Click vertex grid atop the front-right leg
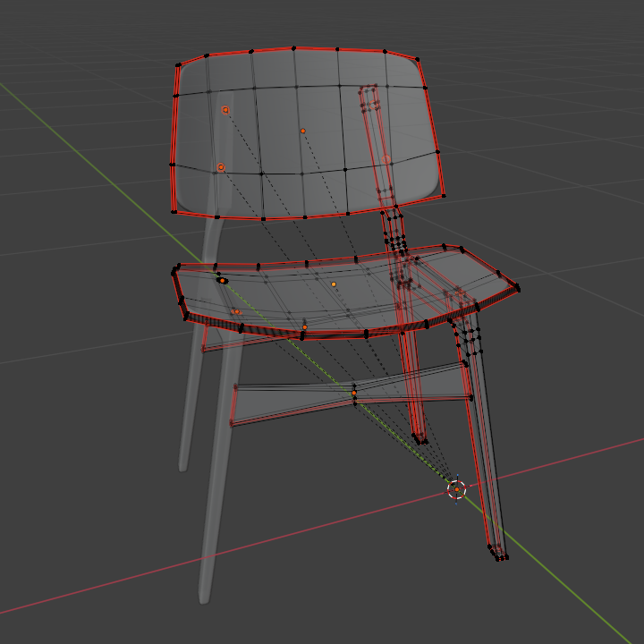Screen dimensions: 644x644 point(469,339)
